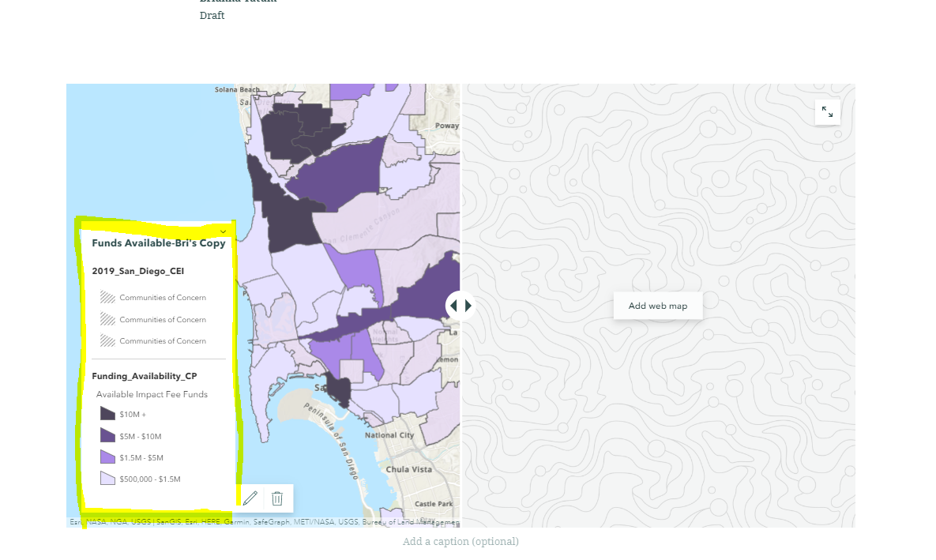
Task: Expand the map block to fullscreen
Action: point(827,112)
